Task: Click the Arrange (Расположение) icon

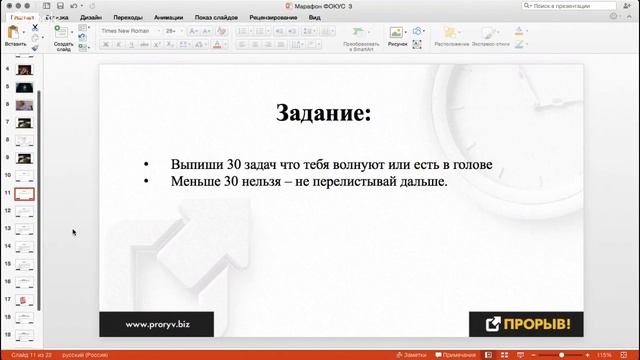Action: (x=450, y=33)
